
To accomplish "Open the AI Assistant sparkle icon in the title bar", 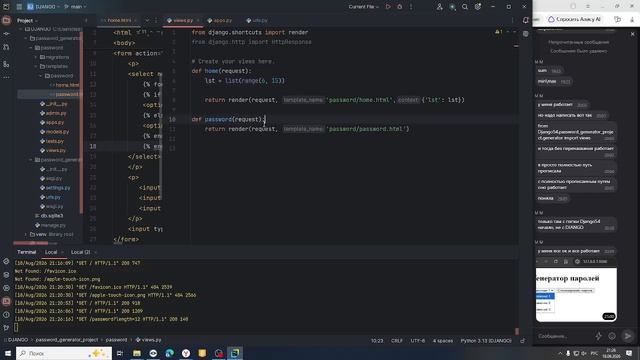I will 452,7.
